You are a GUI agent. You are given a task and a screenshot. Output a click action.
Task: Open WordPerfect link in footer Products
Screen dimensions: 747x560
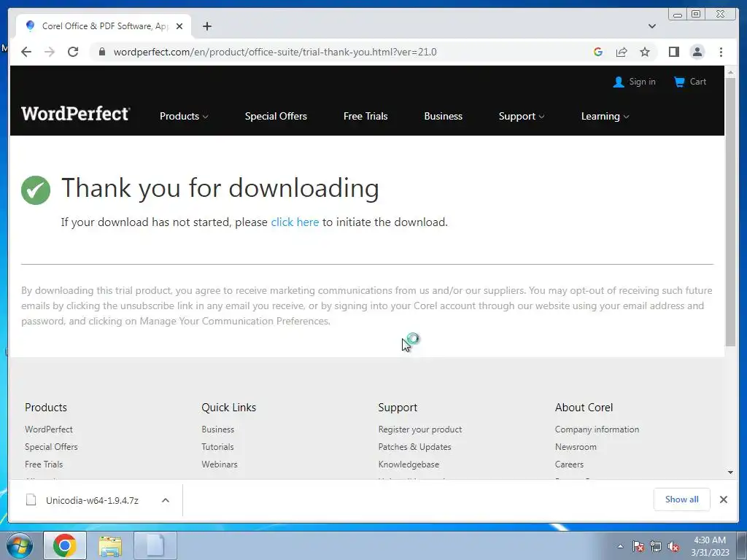[x=49, y=429]
